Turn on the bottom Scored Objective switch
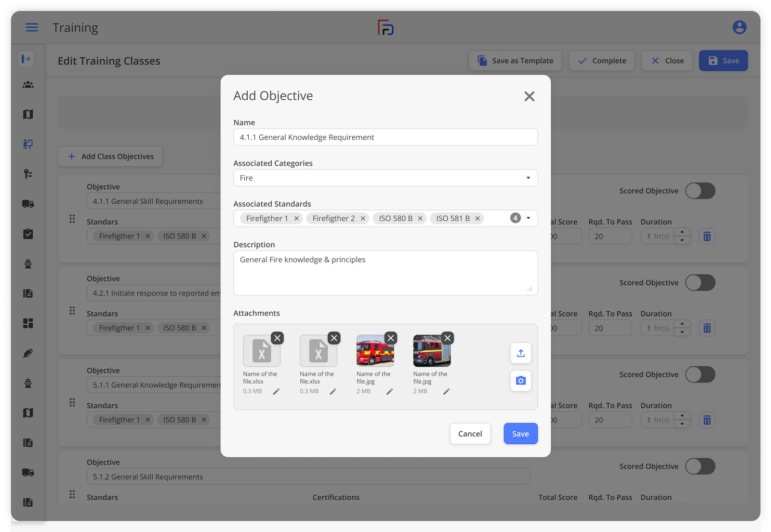The width and height of the screenshot is (771, 532). [x=700, y=466]
